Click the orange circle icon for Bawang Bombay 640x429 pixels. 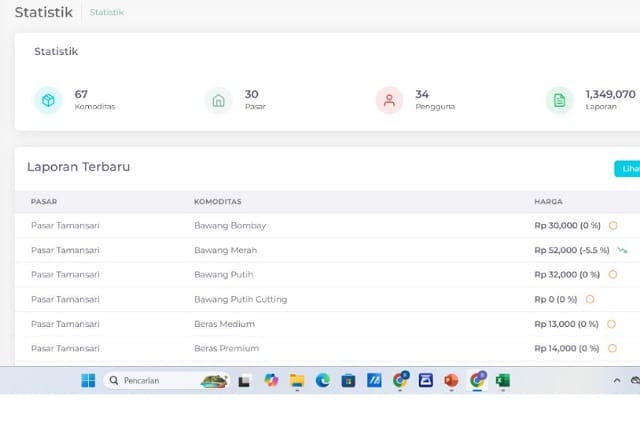tap(613, 225)
